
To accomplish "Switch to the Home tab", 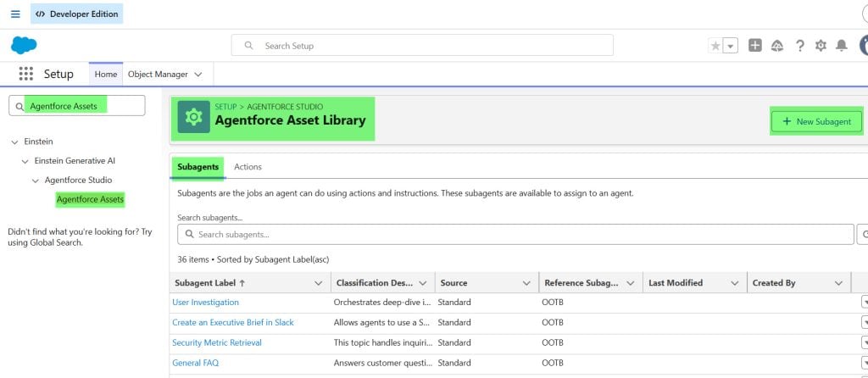I will coord(106,75).
